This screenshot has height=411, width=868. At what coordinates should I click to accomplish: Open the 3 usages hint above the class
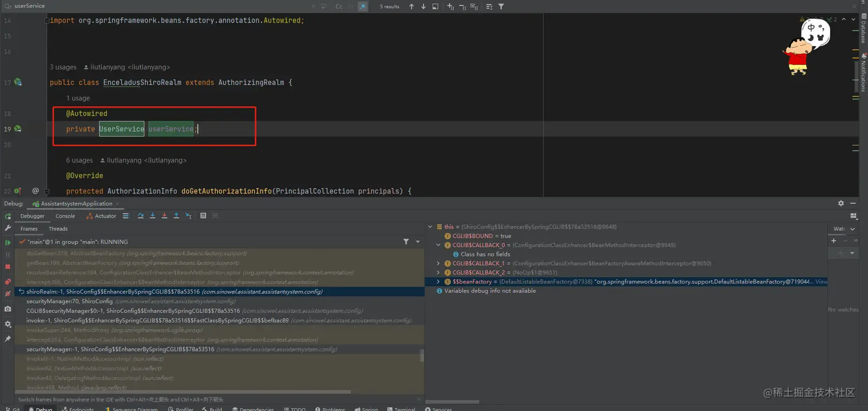pyautogui.click(x=63, y=67)
